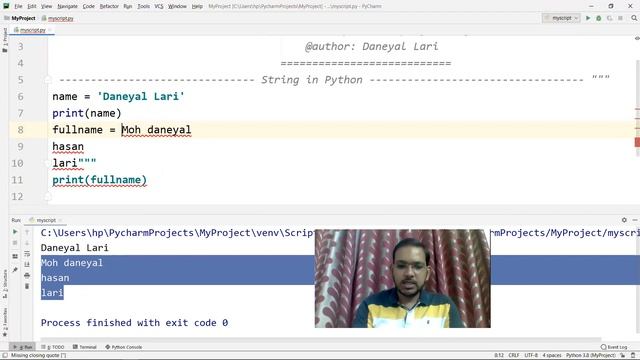Toggle scroll to end of console

(x=27, y=264)
